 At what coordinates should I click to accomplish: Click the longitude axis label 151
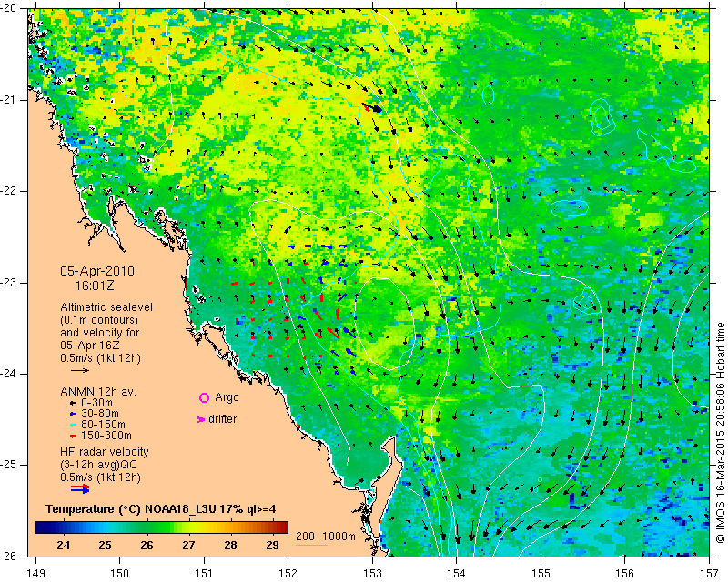point(204,574)
